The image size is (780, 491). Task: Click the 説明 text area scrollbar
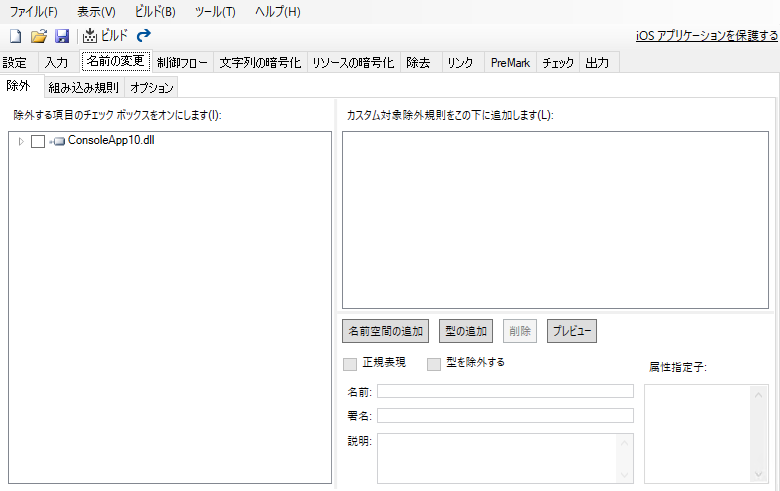[626, 457]
